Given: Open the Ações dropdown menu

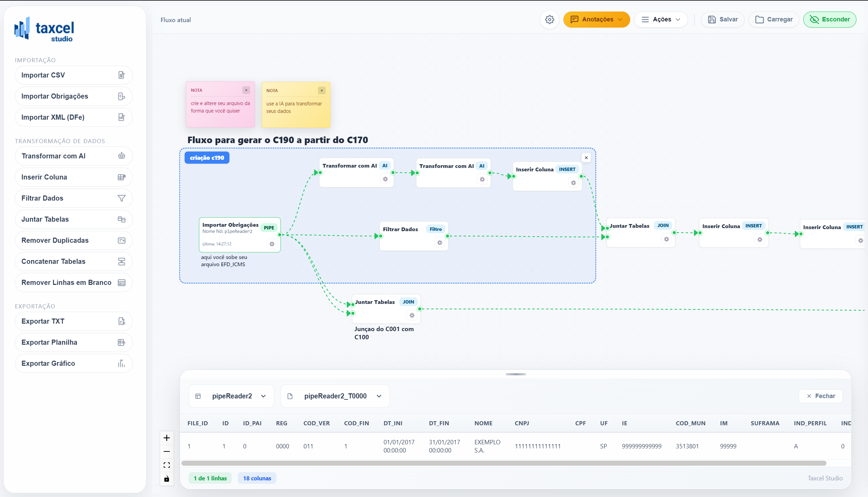Looking at the screenshot, I should [x=661, y=19].
